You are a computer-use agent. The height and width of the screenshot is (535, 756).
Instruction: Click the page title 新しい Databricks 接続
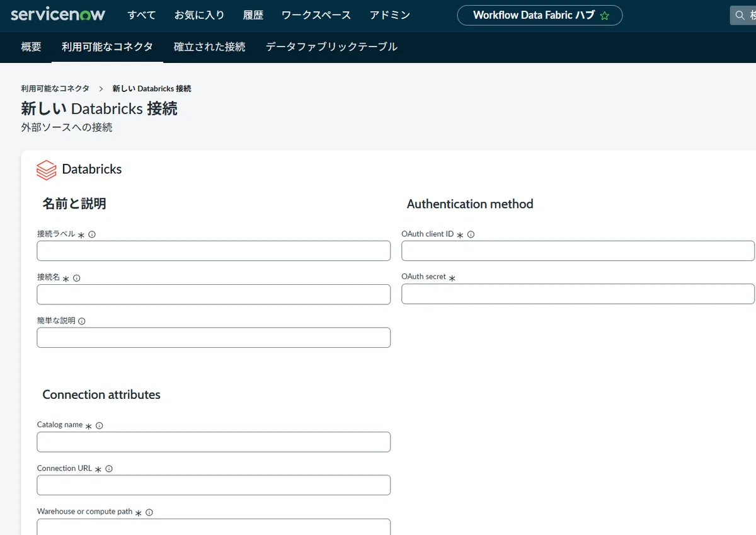99,108
